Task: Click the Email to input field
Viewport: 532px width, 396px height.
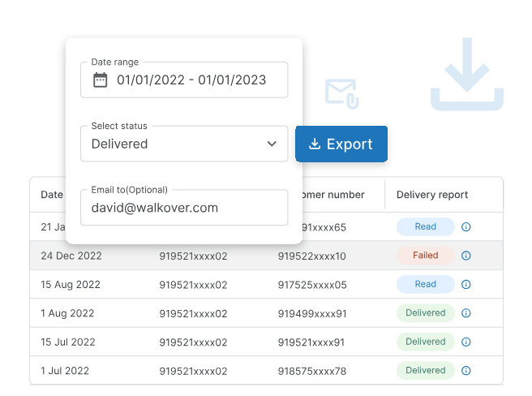Action: 184,208
